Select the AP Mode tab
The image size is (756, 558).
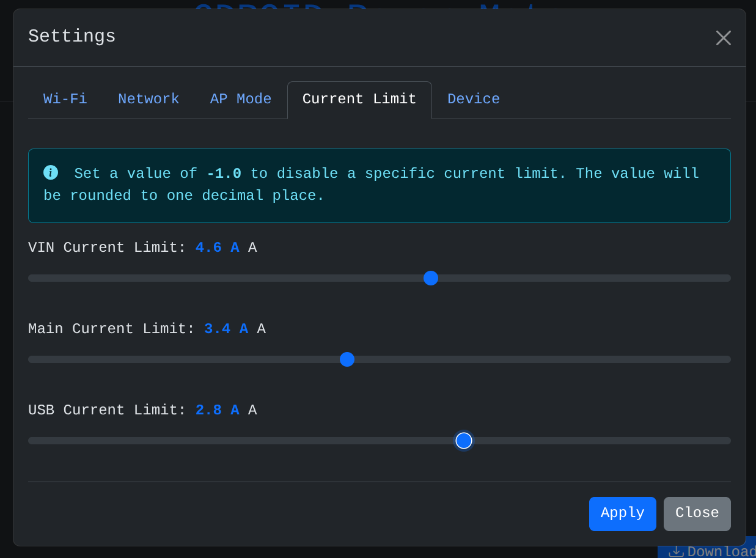241,99
